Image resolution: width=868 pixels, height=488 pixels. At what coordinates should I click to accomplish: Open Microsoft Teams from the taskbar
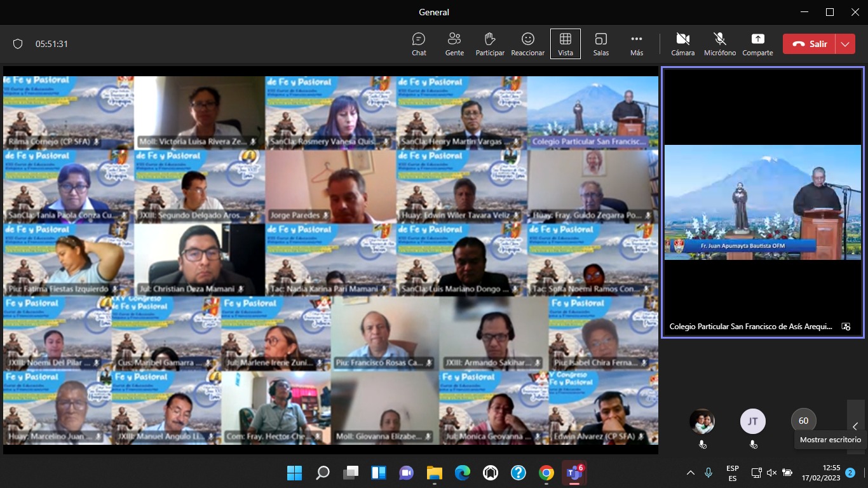[574, 473]
